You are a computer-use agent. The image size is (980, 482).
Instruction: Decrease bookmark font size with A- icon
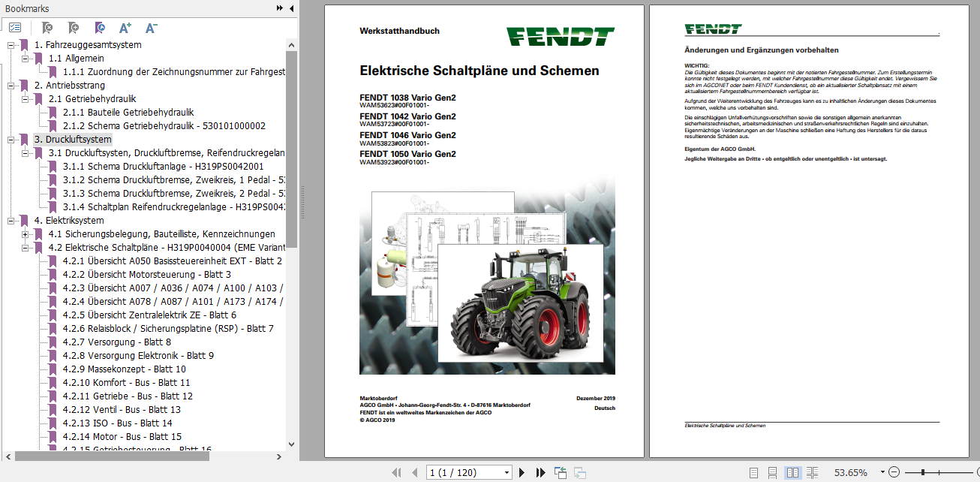[151, 27]
